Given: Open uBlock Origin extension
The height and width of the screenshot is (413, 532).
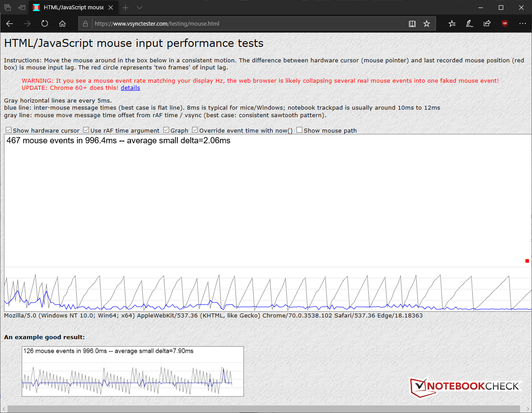Looking at the screenshot, I should click(505, 23).
